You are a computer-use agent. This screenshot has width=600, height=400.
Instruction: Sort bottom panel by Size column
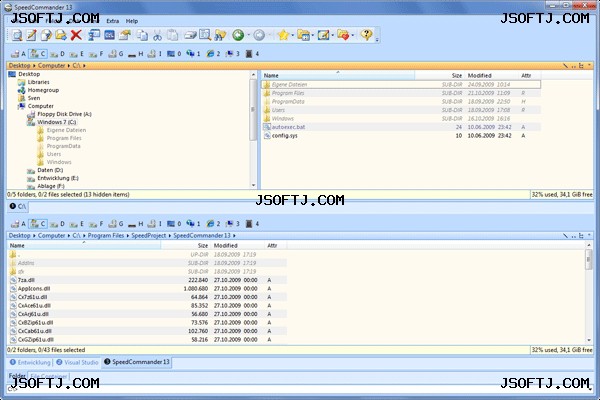point(185,245)
